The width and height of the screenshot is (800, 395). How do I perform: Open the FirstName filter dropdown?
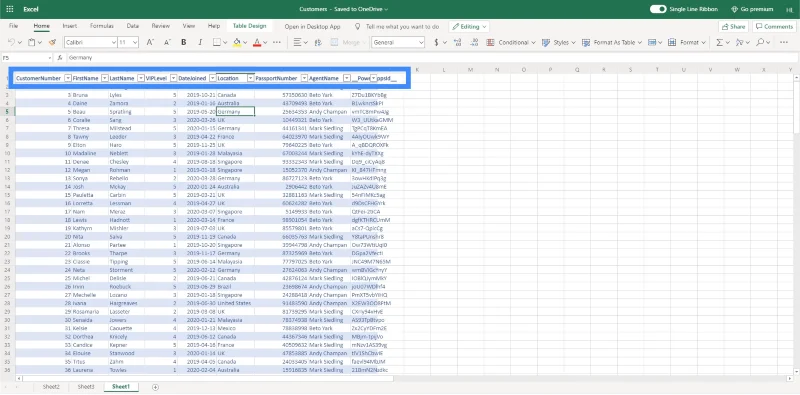[105, 78]
